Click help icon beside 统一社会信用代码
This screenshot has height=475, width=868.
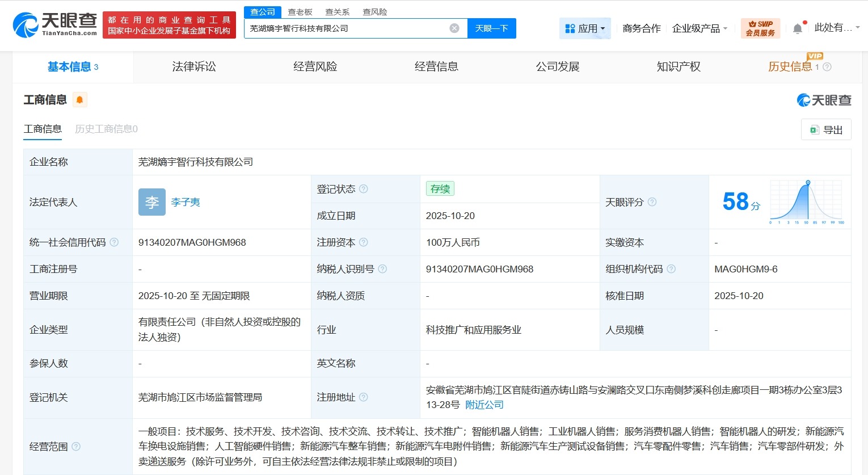tap(113, 242)
